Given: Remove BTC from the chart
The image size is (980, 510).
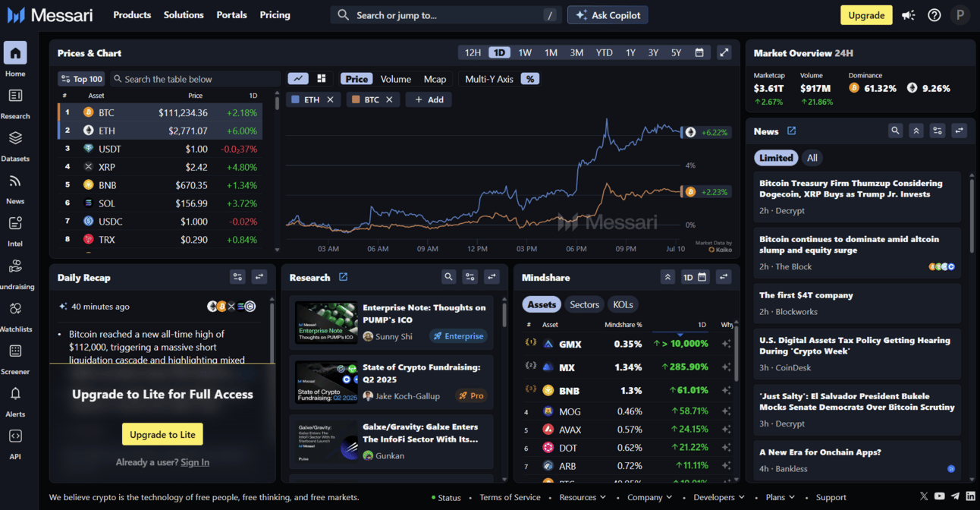Looking at the screenshot, I should point(389,99).
